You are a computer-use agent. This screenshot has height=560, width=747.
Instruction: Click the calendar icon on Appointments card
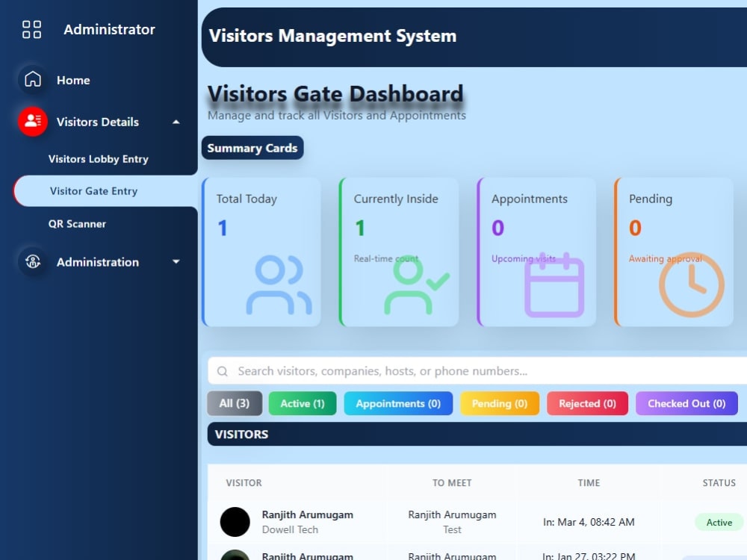pos(554,284)
